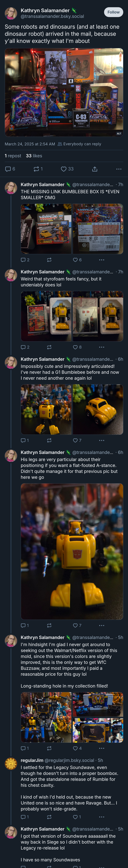The image size is (128, 868).
Task: Reply to the main post via comment icon
Action: (x=10, y=169)
